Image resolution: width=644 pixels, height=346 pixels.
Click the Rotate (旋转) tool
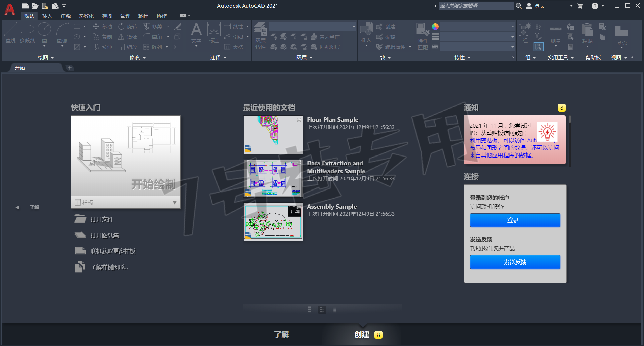pos(128,26)
